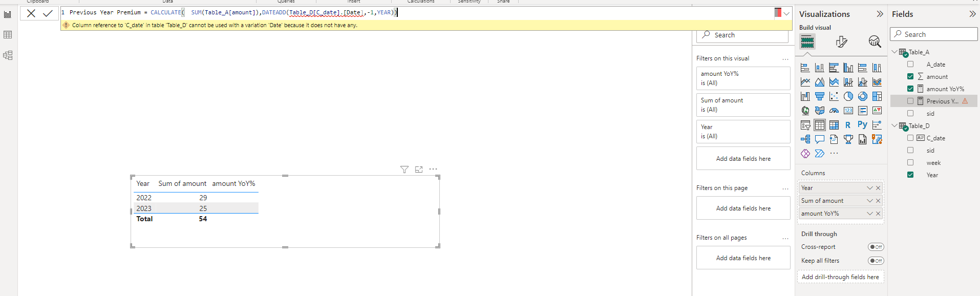
Task: Choose the Area chart visual
Action: 820,82
